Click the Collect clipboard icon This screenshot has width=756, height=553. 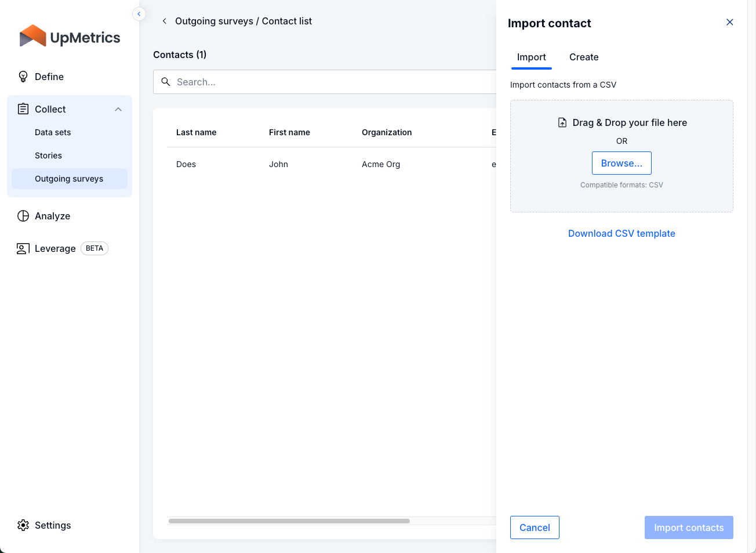coord(23,109)
